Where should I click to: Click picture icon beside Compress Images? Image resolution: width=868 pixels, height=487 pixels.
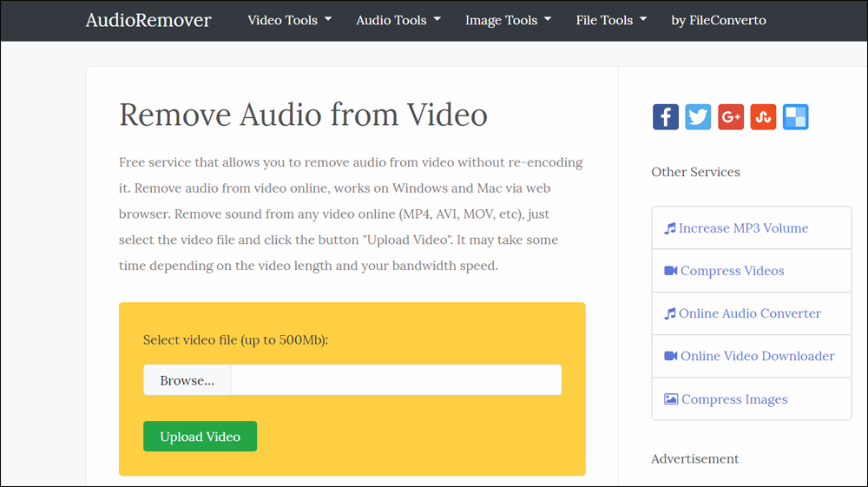(671, 399)
